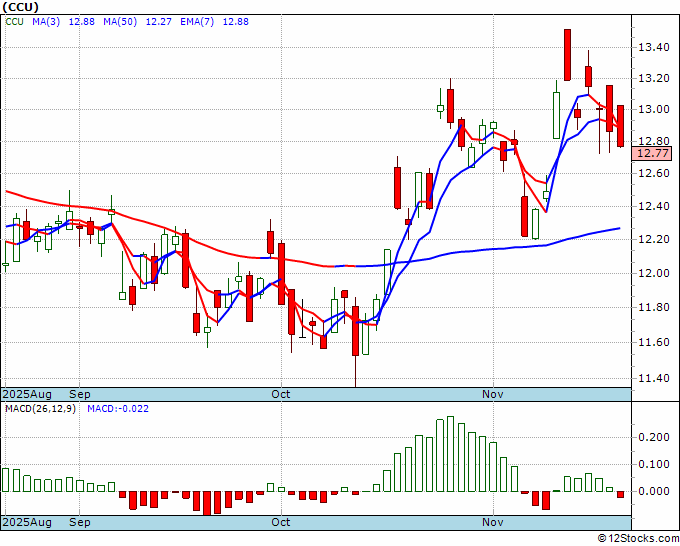Click the Sep label on price timeline
680x546 pixels.
click(80, 394)
